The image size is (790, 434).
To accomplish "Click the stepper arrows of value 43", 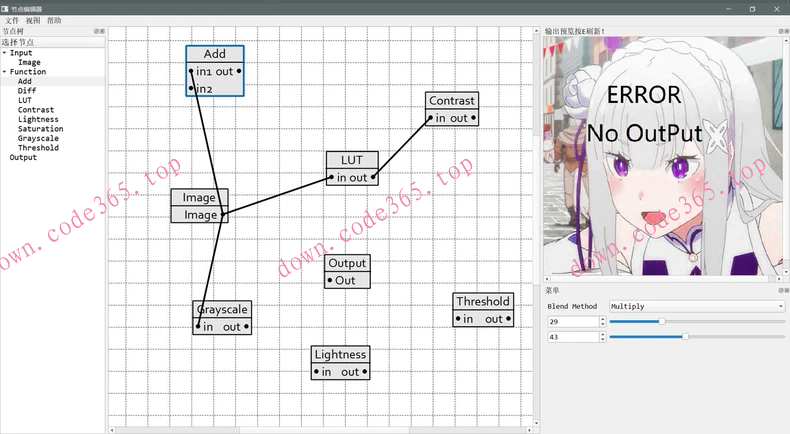I will [603, 337].
